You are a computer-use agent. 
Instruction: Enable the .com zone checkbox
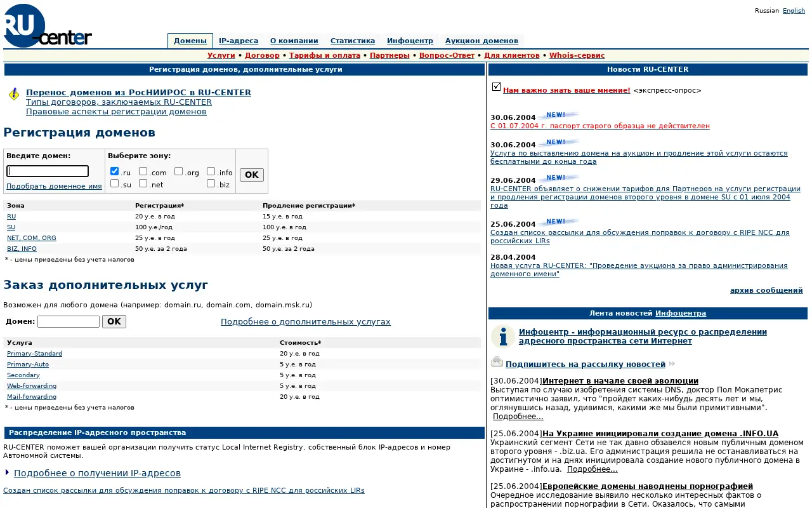coord(143,171)
